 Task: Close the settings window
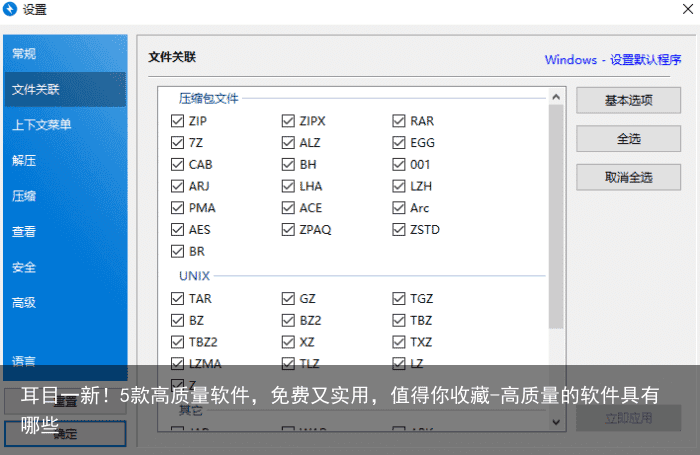(x=681, y=11)
